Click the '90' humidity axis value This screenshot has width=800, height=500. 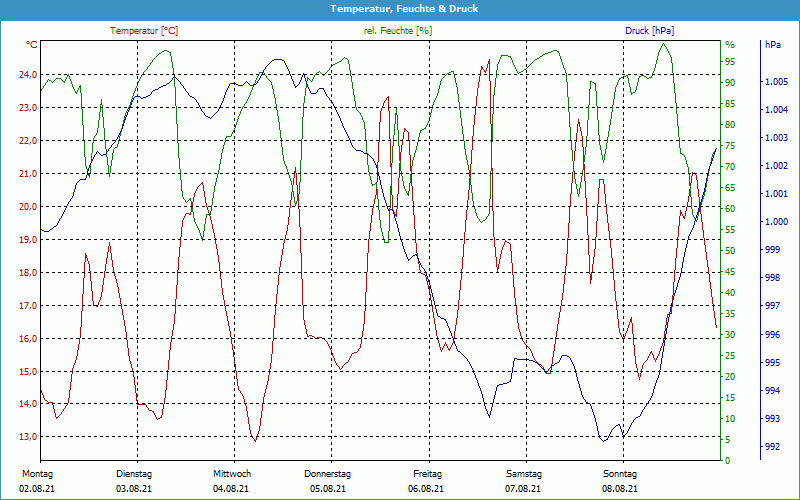[x=730, y=83]
